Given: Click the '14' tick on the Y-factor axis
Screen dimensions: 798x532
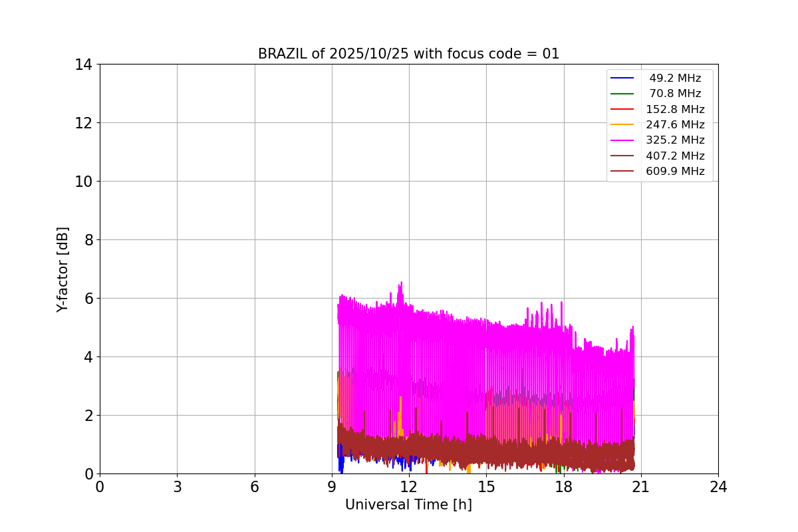Looking at the screenshot, I should (82, 65).
